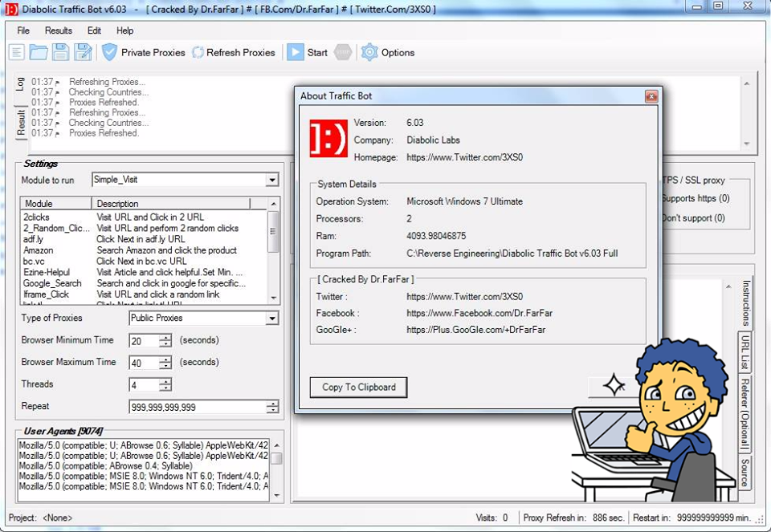
Task: Click the Plus.GooGle.com/+DrFarFar link
Action: 476,330
